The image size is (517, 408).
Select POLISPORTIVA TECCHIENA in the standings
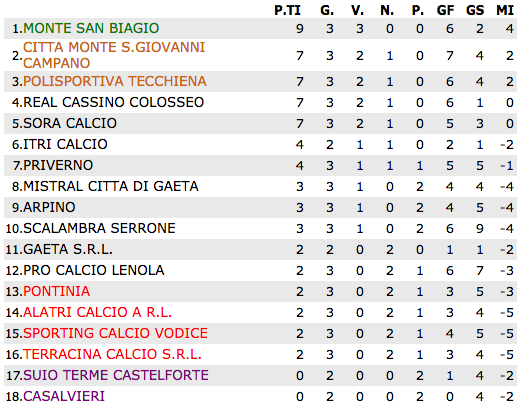click(115, 81)
